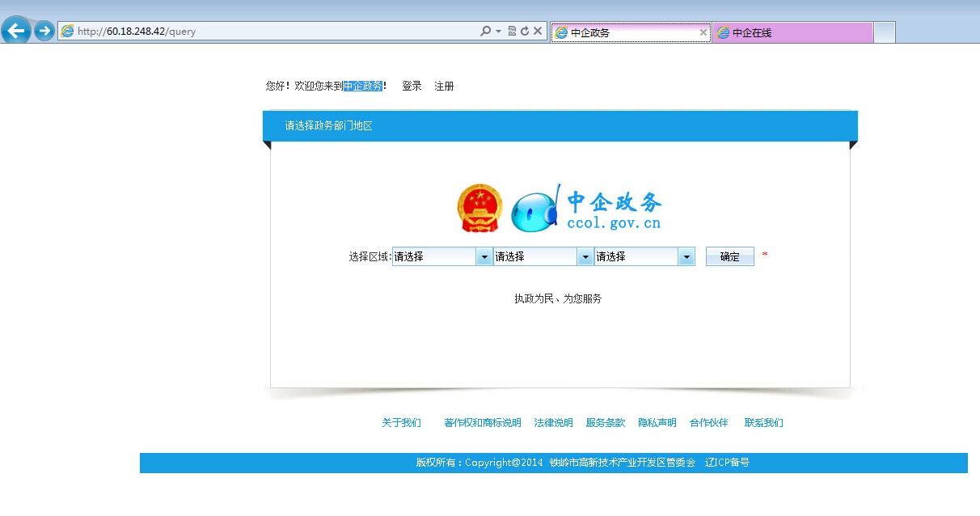Image resolution: width=980 pixels, height=516 pixels.
Task: Click the address bar URL 60.18.248.42/query
Action: point(137,32)
